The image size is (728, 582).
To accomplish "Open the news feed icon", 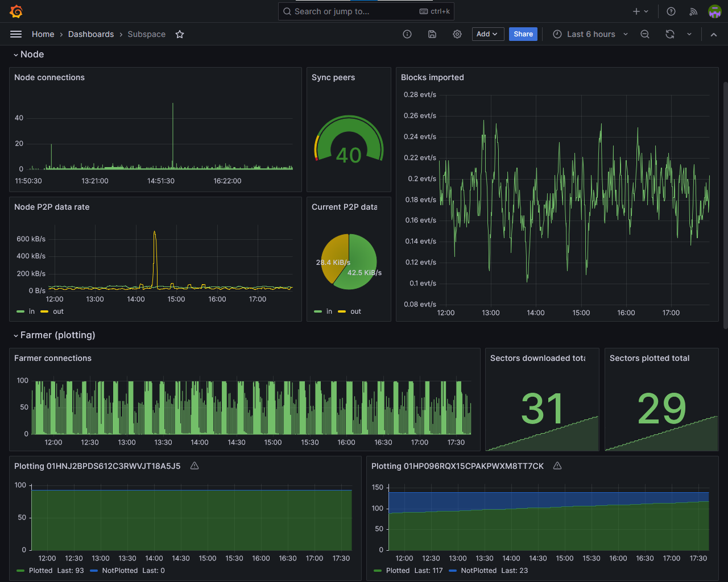I will click(x=693, y=11).
